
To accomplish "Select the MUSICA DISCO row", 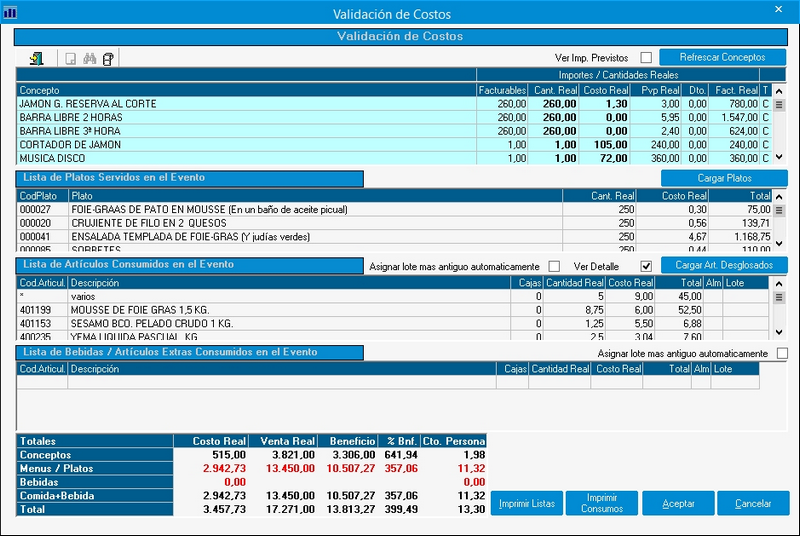I will coord(393,158).
